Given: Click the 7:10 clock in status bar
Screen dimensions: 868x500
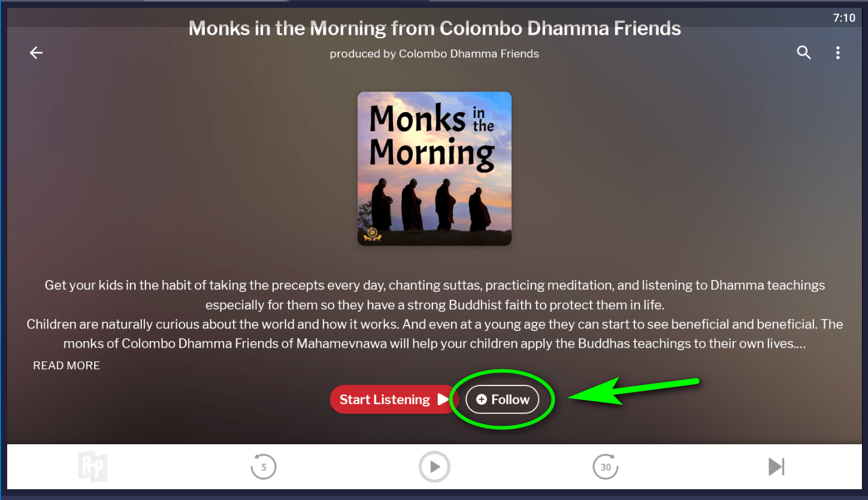Looking at the screenshot, I should (844, 18).
